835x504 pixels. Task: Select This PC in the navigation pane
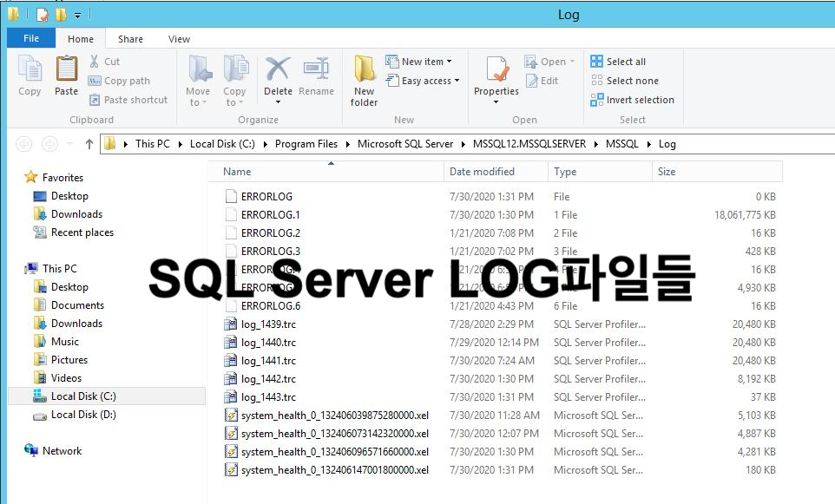60,268
